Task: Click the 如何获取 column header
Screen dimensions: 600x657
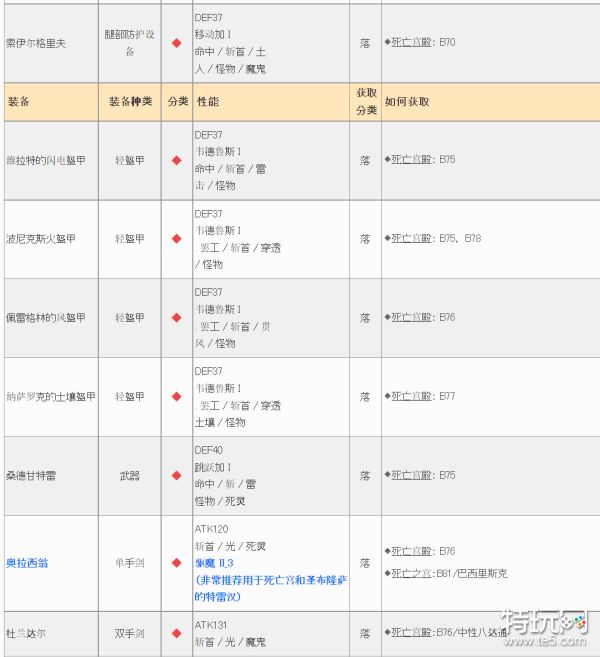Action: click(407, 102)
